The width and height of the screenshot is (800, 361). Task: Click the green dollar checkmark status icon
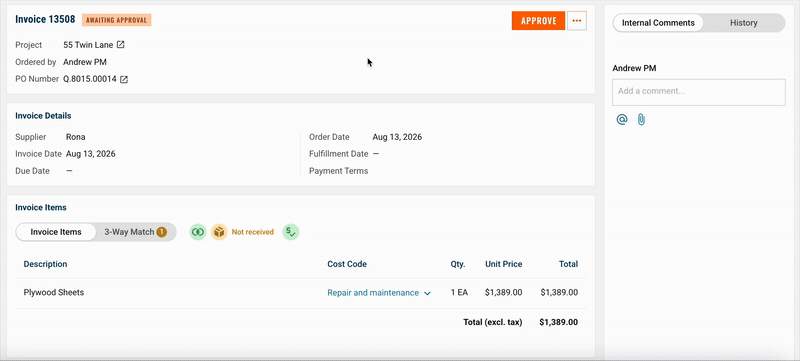click(291, 232)
